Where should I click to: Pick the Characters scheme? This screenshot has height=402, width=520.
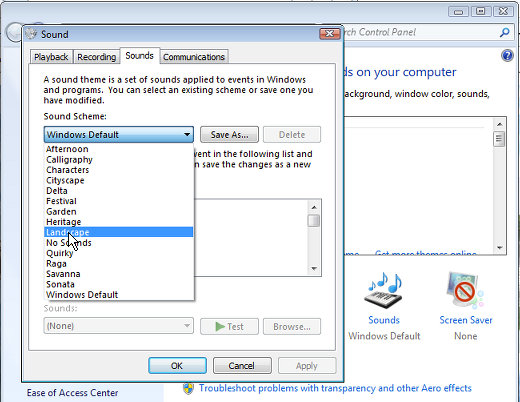click(x=119, y=170)
